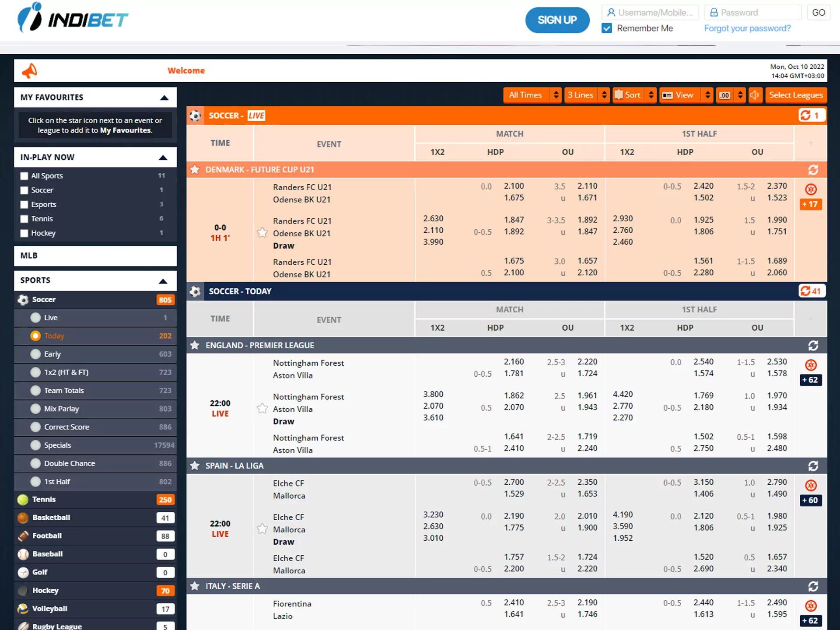Click the Soccer Live LIVE indicator icon

pyautogui.click(x=255, y=115)
